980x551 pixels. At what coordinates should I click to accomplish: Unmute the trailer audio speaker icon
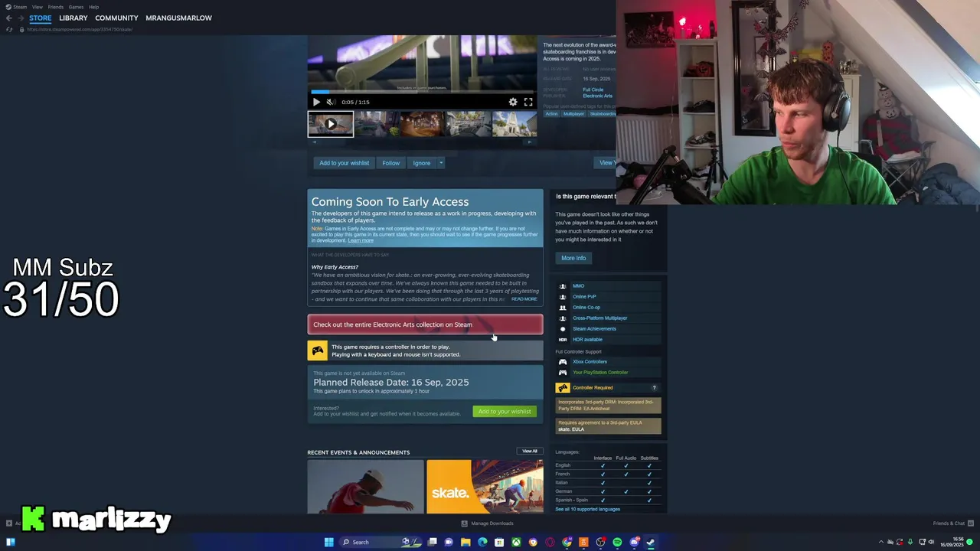pos(331,102)
